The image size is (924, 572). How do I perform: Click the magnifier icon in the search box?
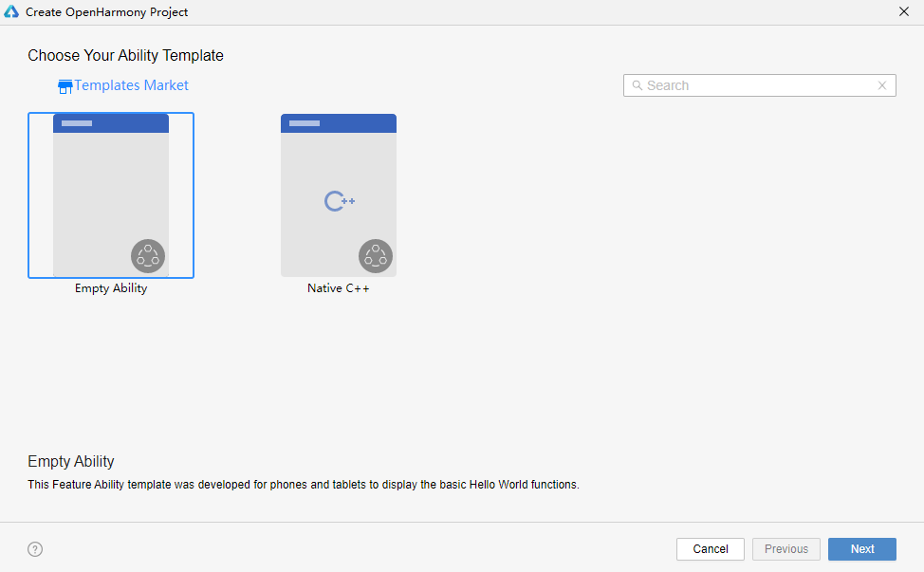(638, 85)
